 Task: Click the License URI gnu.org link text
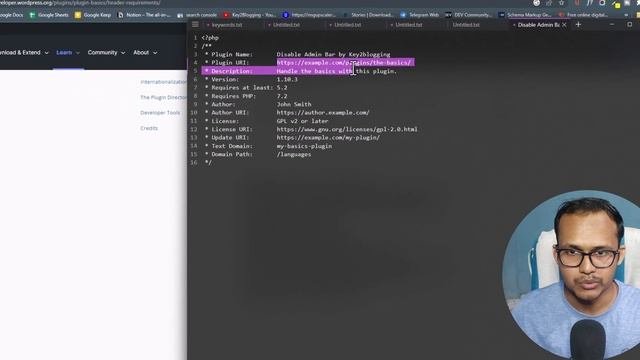[347, 129]
